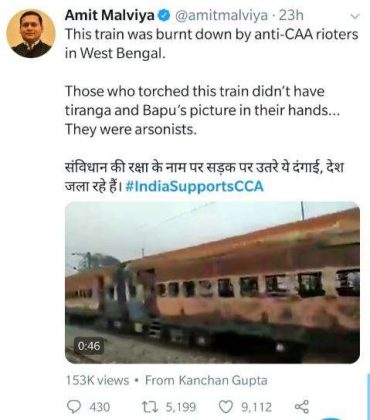Image resolution: width=370 pixels, height=420 pixels.
Task: Like the tweet with heart icon
Action: point(225,407)
